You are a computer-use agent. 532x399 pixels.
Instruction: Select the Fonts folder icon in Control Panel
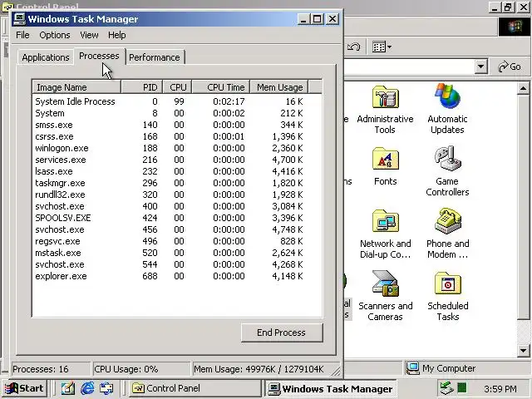click(x=385, y=166)
